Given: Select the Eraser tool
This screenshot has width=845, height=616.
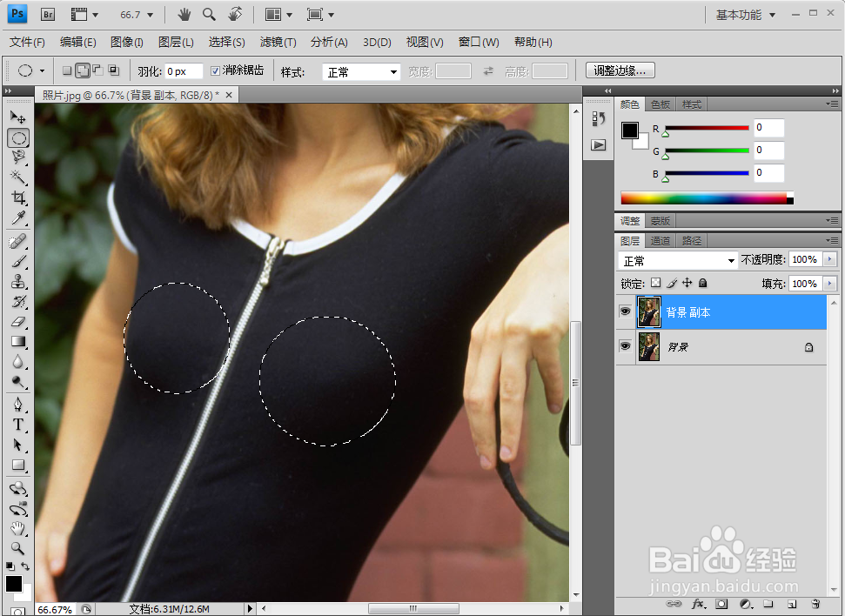Looking at the screenshot, I should click(17, 322).
